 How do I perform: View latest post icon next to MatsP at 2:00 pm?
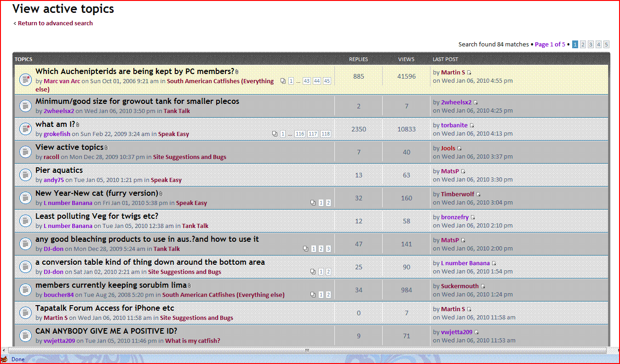tap(463, 240)
